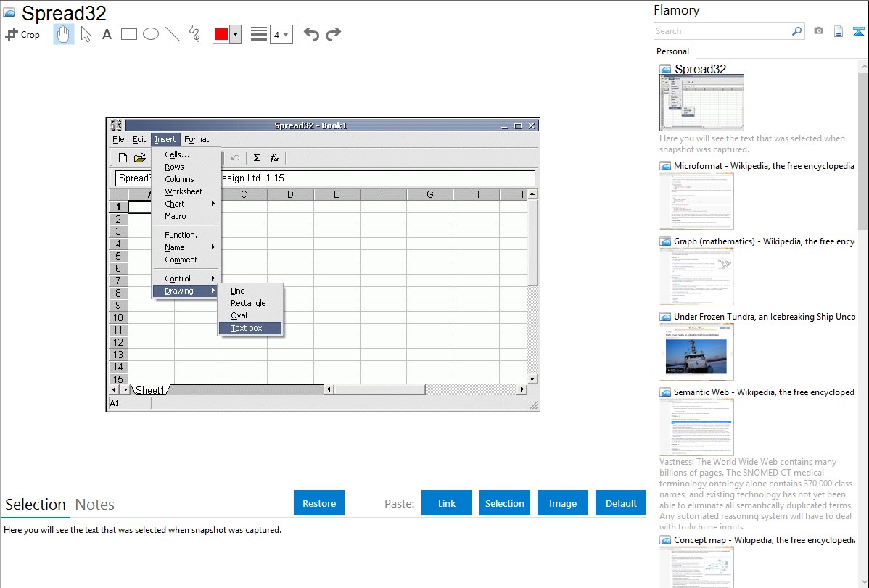869x588 pixels.
Task: Select the text annotation tool
Action: point(107,34)
